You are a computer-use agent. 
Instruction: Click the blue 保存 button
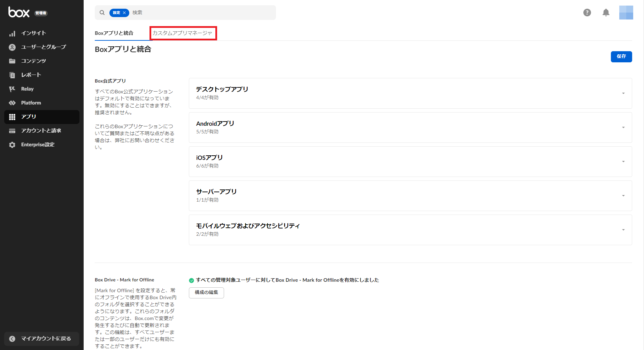pos(621,56)
